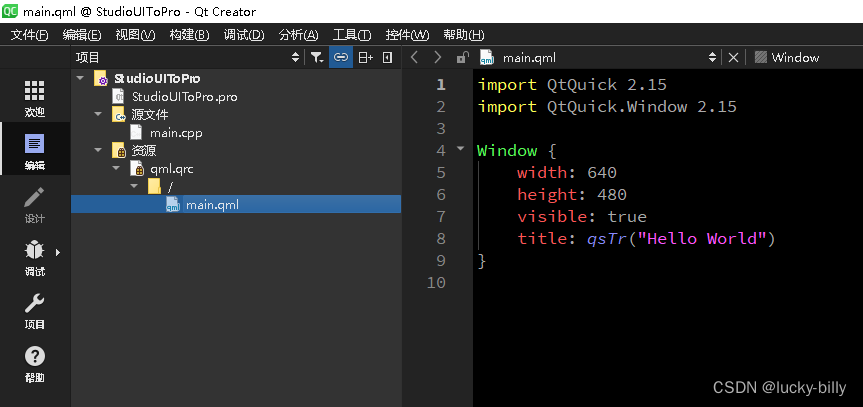Viewport: 863px width, 407px height.
Task: Click the "import QtQuick.Window 2.15" line
Action: [x=607, y=106]
